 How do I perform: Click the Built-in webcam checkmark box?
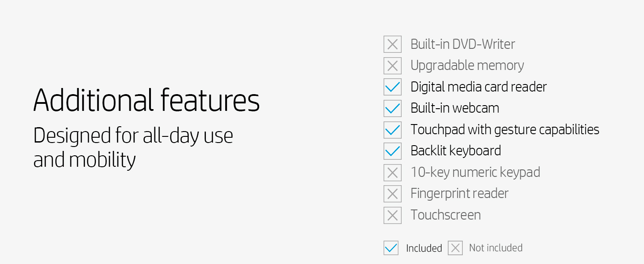coord(392,108)
